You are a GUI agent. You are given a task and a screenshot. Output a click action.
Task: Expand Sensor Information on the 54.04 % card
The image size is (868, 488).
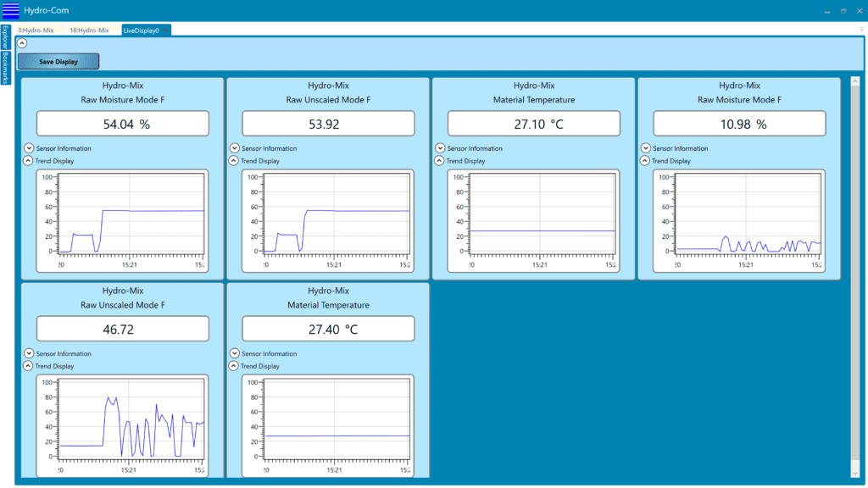[x=29, y=148]
